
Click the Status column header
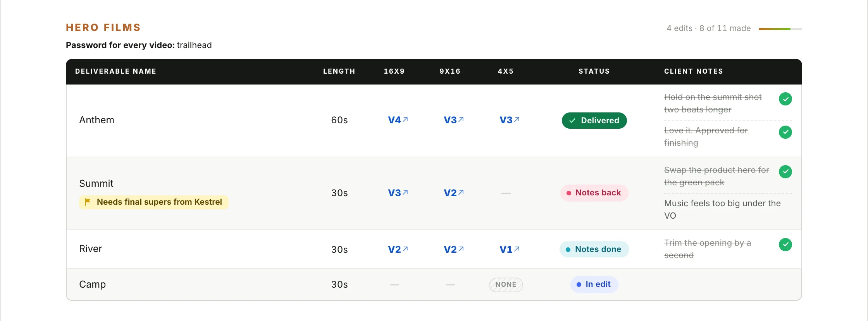coord(594,71)
